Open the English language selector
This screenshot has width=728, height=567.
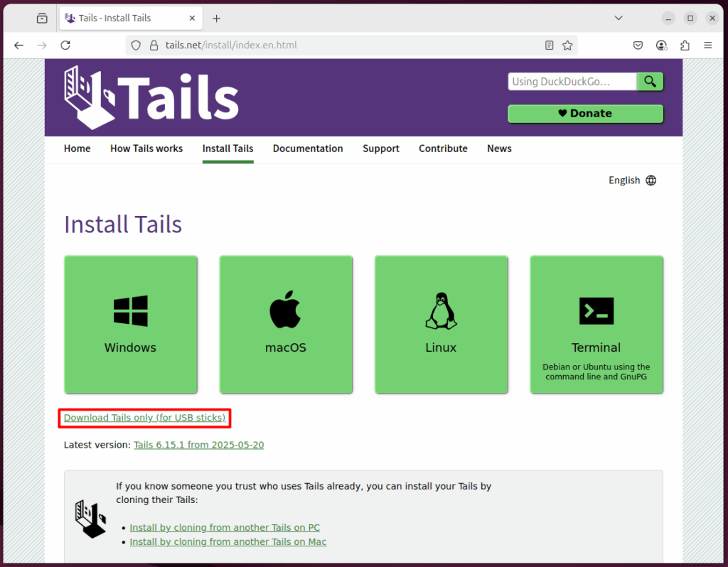[x=632, y=180]
